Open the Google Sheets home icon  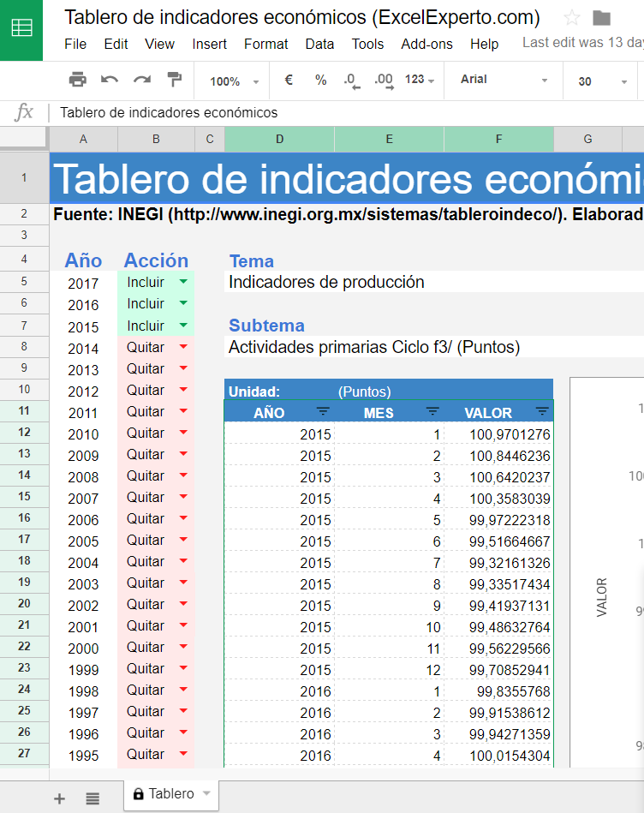(x=21, y=30)
